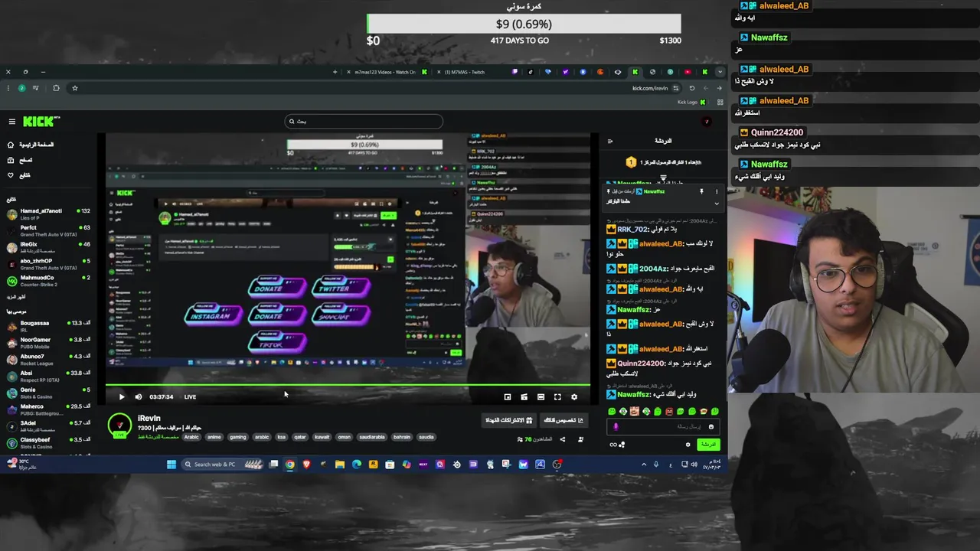Send message with green chat button
This screenshot has height=551, width=980.
click(709, 445)
